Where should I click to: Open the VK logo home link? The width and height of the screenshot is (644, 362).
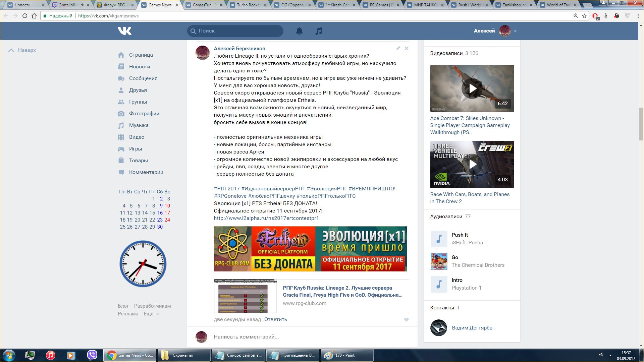124,31
